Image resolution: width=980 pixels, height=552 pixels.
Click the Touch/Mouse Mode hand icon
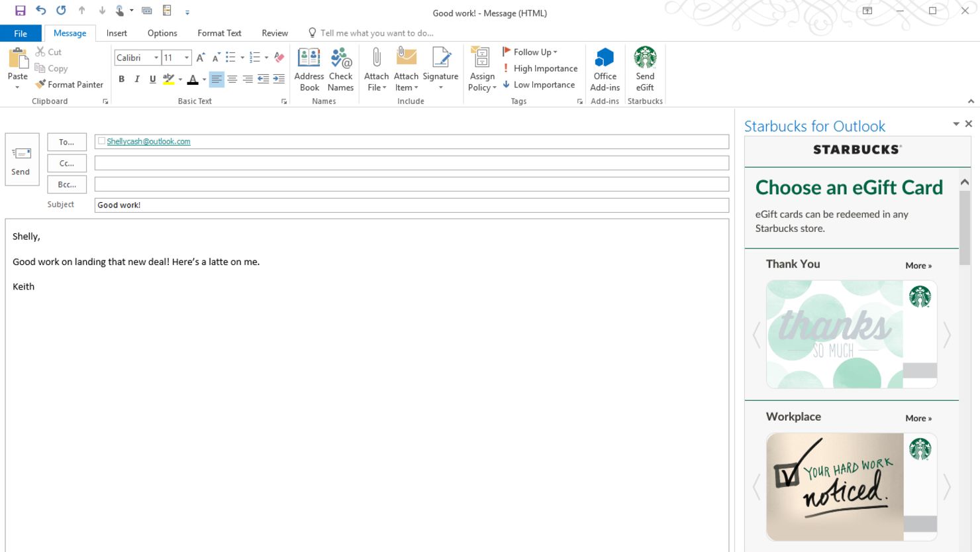[121, 11]
